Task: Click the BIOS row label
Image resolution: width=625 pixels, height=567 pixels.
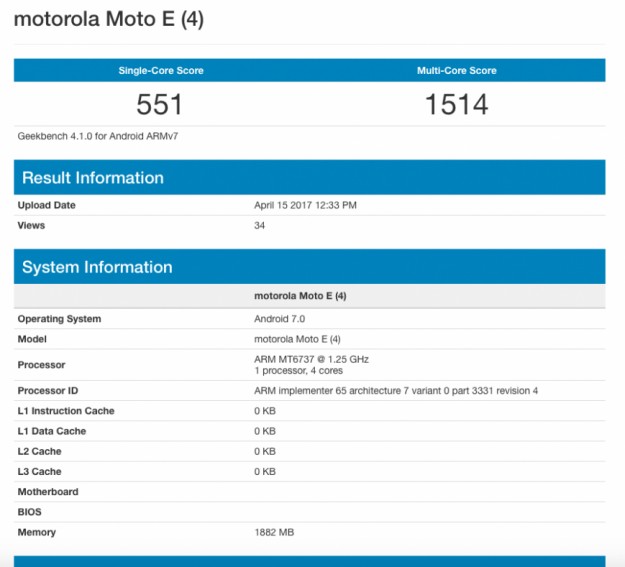Action: 29,512
